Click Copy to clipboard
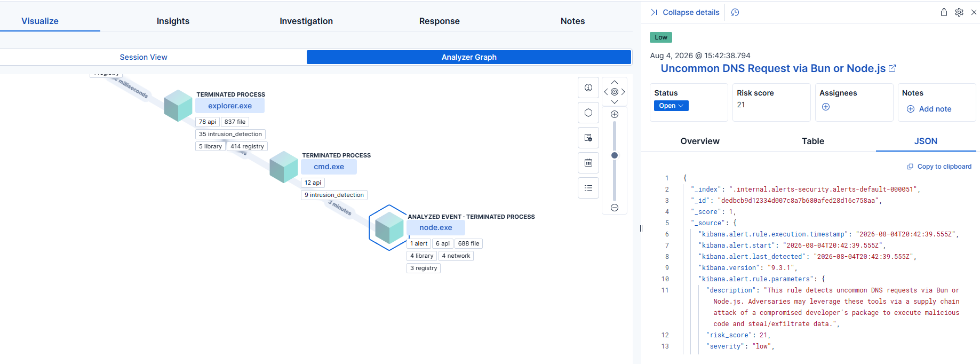This screenshot has height=364, width=980. pos(939,167)
